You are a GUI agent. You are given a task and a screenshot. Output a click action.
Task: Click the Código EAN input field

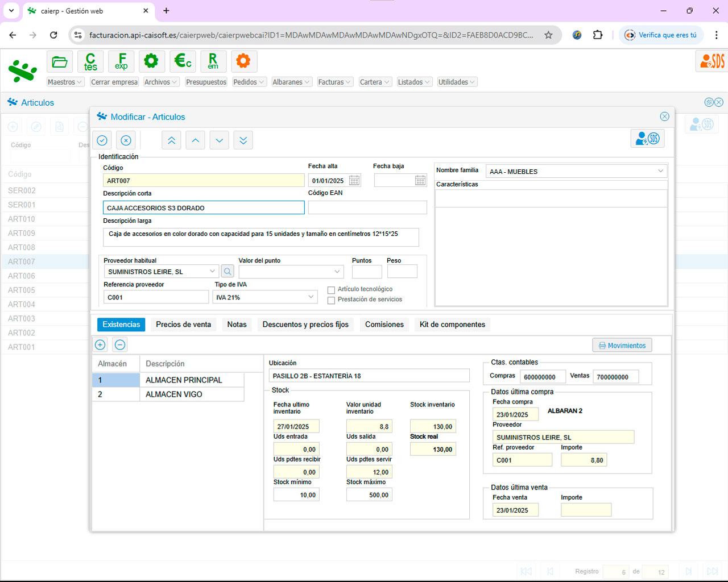[367, 207]
